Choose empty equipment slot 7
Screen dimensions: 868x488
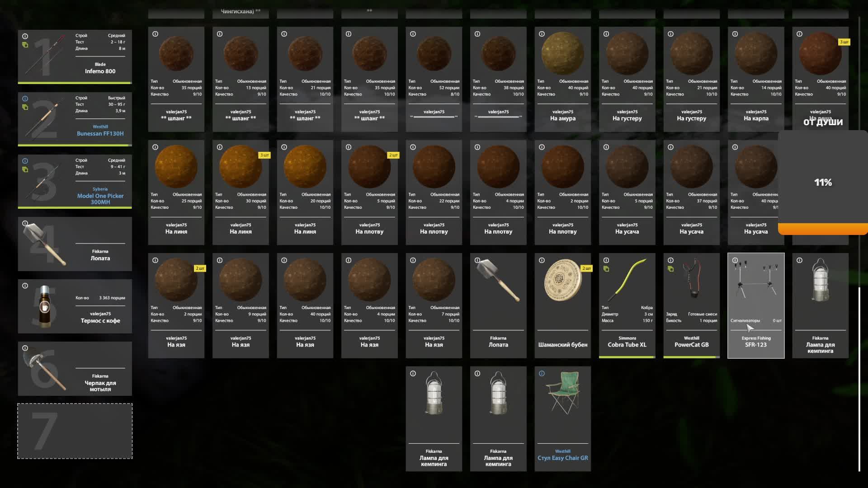coord(75,431)
